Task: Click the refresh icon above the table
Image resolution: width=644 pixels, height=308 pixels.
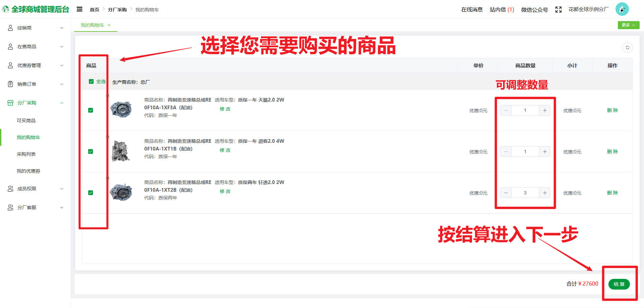Action: 627,48
